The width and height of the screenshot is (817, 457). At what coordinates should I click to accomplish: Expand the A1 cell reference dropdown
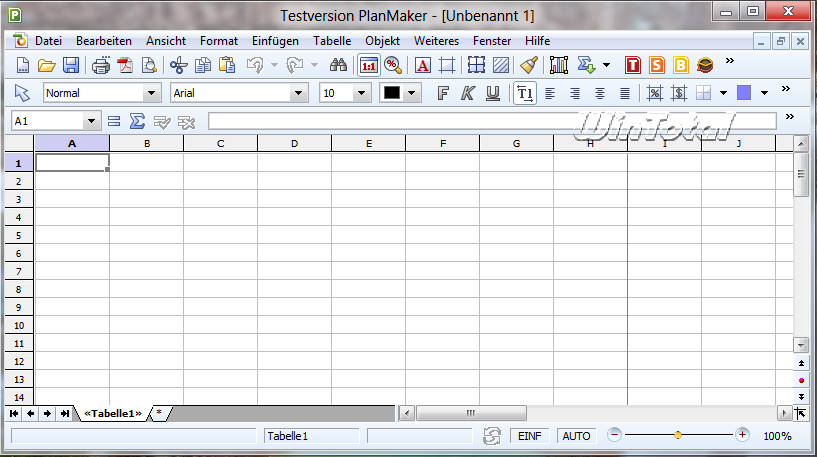click(x=91, y=121)
